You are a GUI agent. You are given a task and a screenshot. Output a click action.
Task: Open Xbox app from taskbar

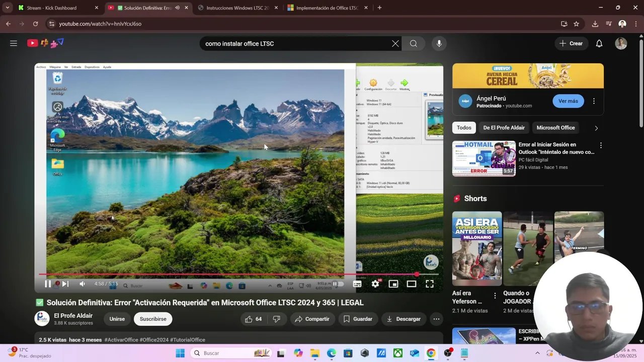(397, 353)
